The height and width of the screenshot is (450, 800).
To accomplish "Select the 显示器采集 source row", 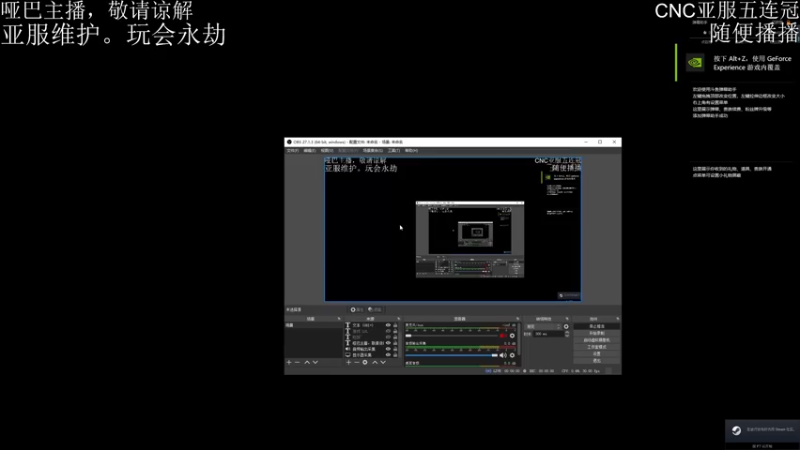I will coord(372,355).
